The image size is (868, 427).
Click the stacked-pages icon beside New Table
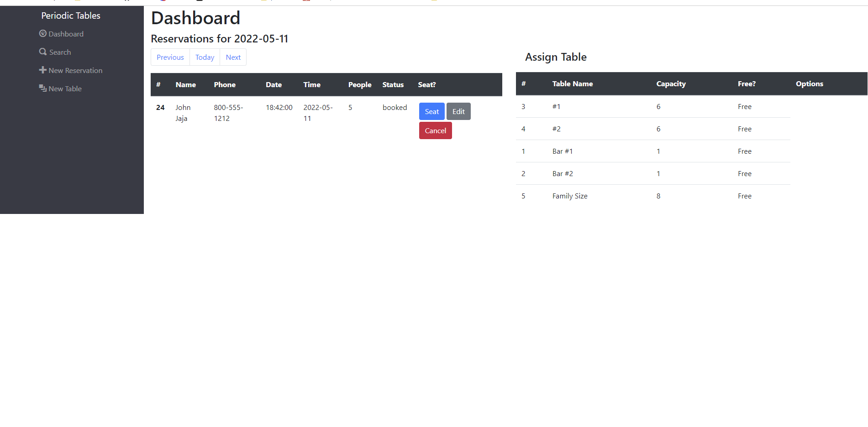pos(43,88)
